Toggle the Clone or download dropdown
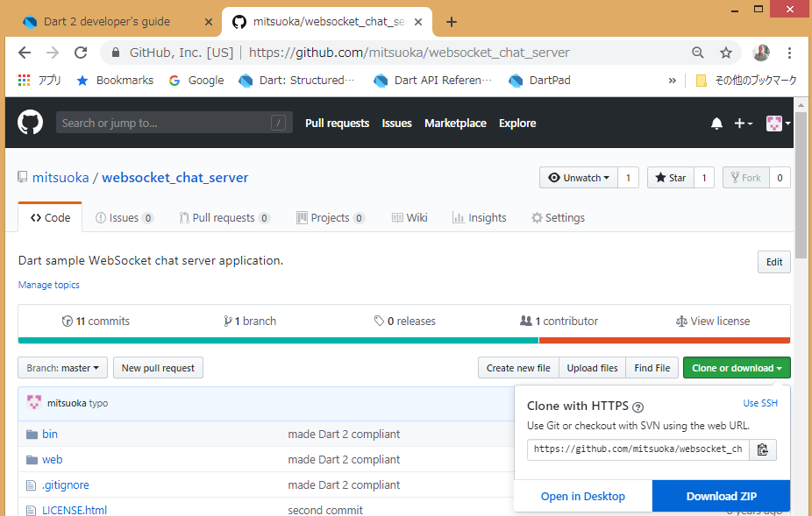Viewport: 812px width, 516px height. point(737,367)
